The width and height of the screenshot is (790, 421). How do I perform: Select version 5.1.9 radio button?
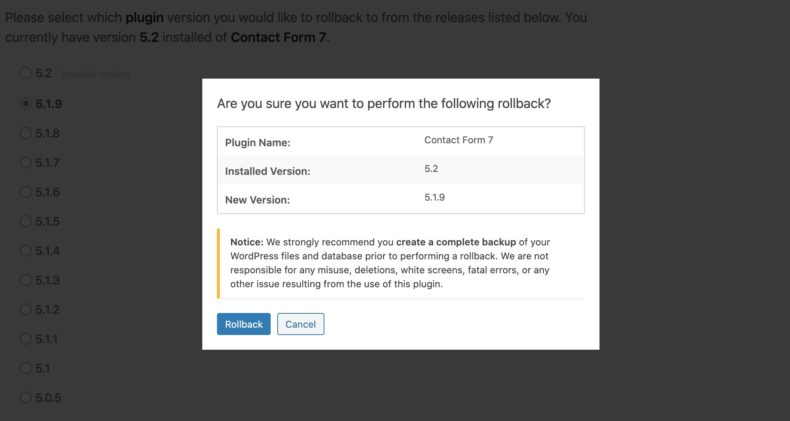[x=25, y=103]
